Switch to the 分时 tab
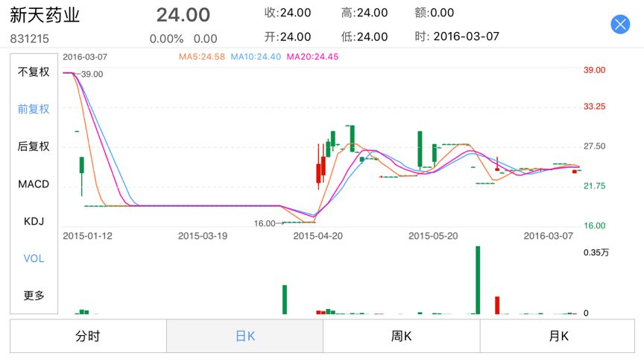Image resolution: width=644 pixels, height=362 pixels. pyautogui.click(x=88, y=336)
